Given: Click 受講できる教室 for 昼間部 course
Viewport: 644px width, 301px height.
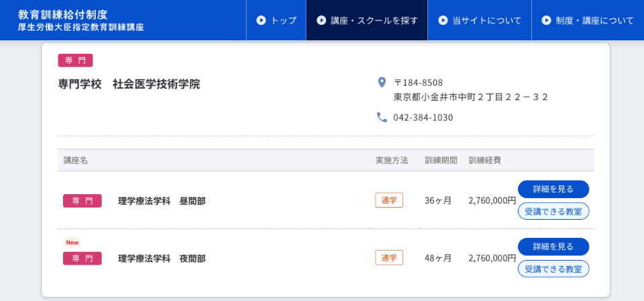Looking at the screenshot, I should pyautogui.click(x=553, y=212).
